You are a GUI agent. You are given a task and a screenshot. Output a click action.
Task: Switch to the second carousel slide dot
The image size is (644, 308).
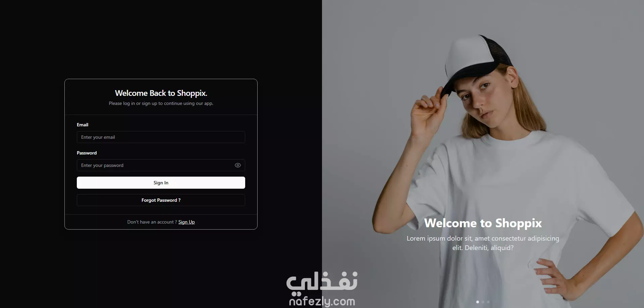click(x=483, y=302)
